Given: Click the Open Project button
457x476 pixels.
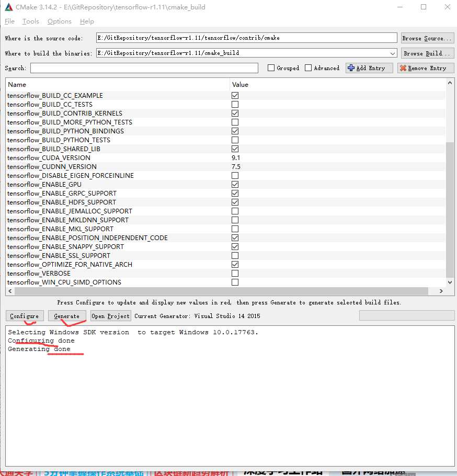Looking at the screenshot, I should coord(110,316).
